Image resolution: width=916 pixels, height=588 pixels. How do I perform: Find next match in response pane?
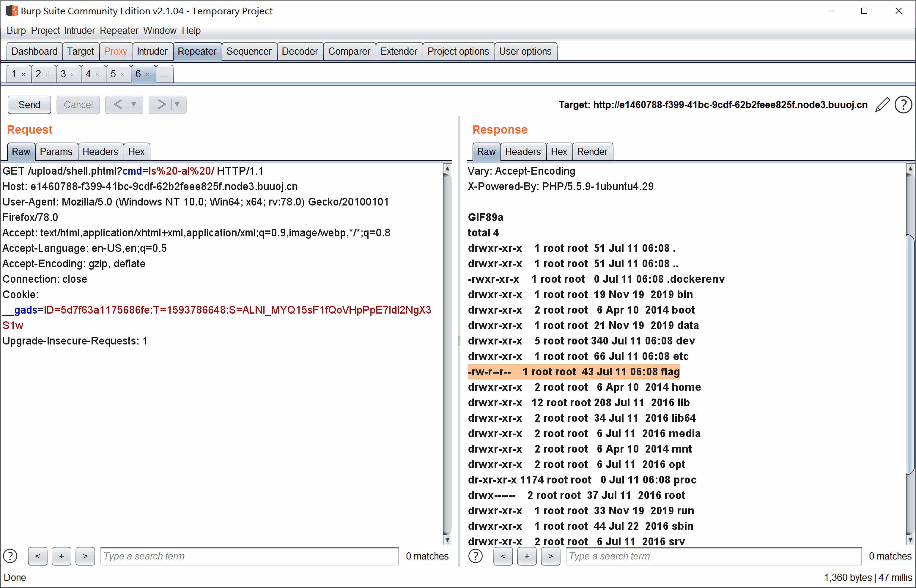pos(550,556)
